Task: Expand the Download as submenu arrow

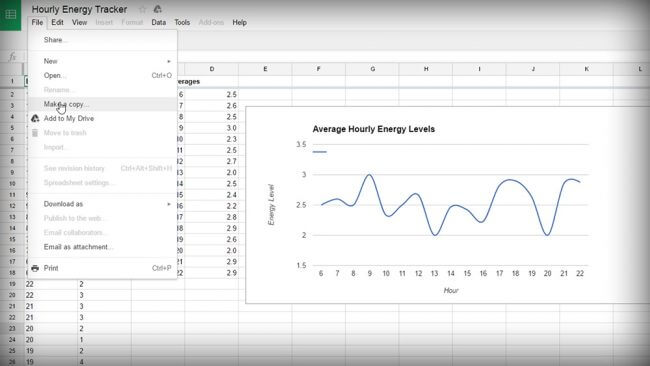Action: pos(169,204)
